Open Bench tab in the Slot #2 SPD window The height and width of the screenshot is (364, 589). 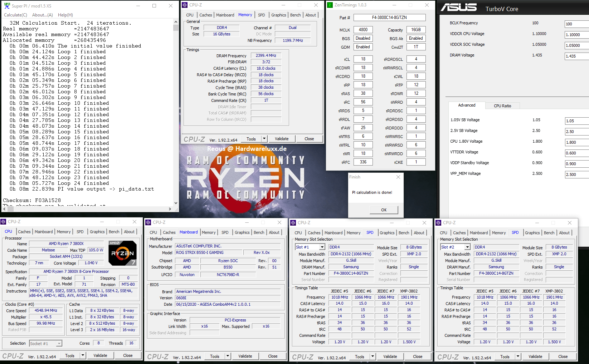point(549,233)
